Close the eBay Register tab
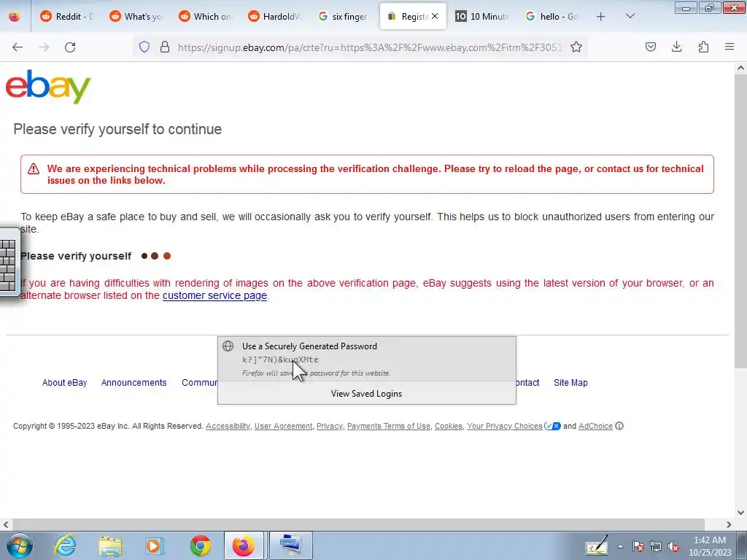 pyautogui.click(x=435, y=16)
